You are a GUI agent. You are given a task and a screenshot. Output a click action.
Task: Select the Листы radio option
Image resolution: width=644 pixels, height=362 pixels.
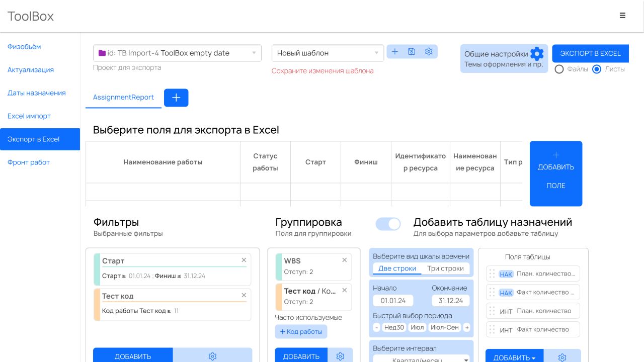coord(597,69)
